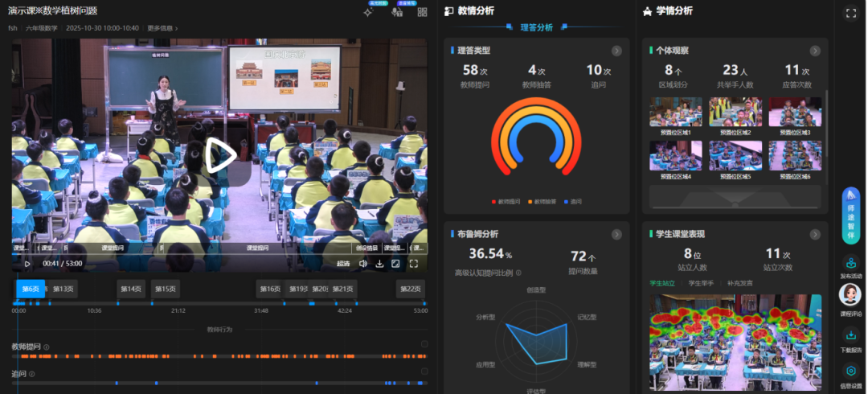868x394 pixels.
Task: Change video quality via 超清 button
Action: coord(343,264)
